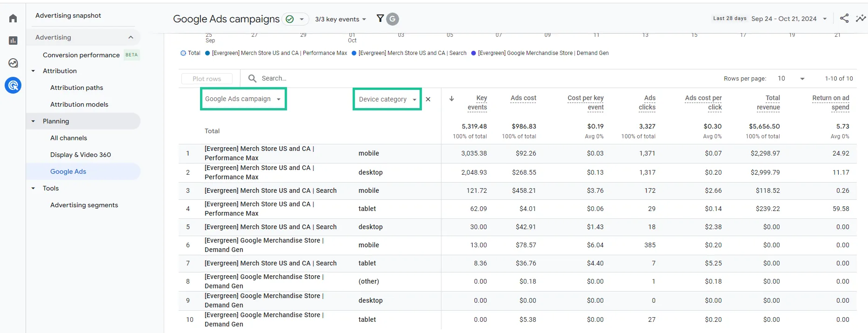Open Attribution models

[x=79, y=104]
